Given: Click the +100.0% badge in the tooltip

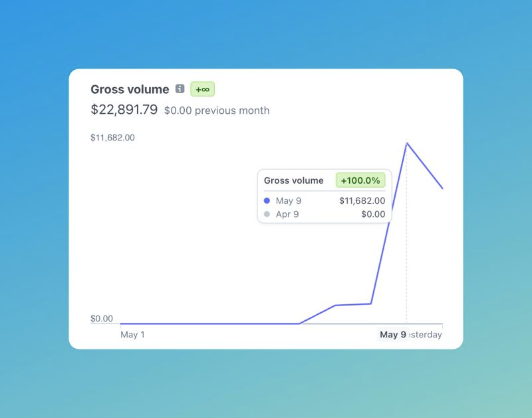Looking at the screenshot, I should (x=360, y=180).
